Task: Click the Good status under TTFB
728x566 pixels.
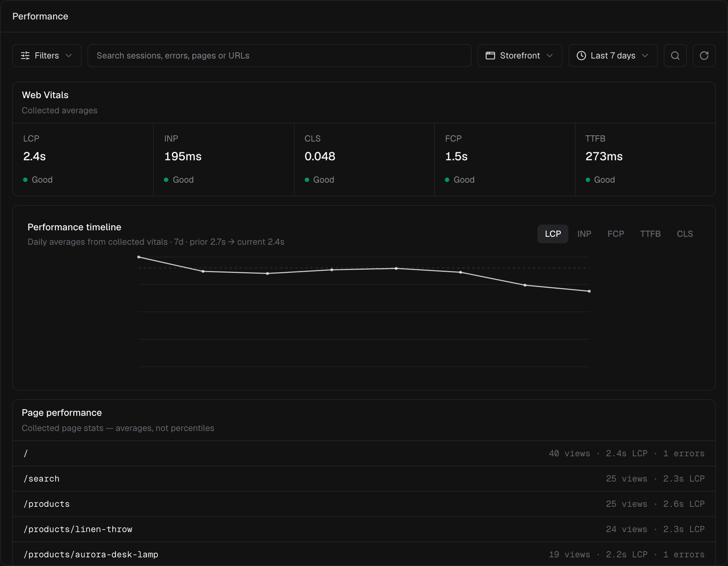Action: [x=600, y=180]
